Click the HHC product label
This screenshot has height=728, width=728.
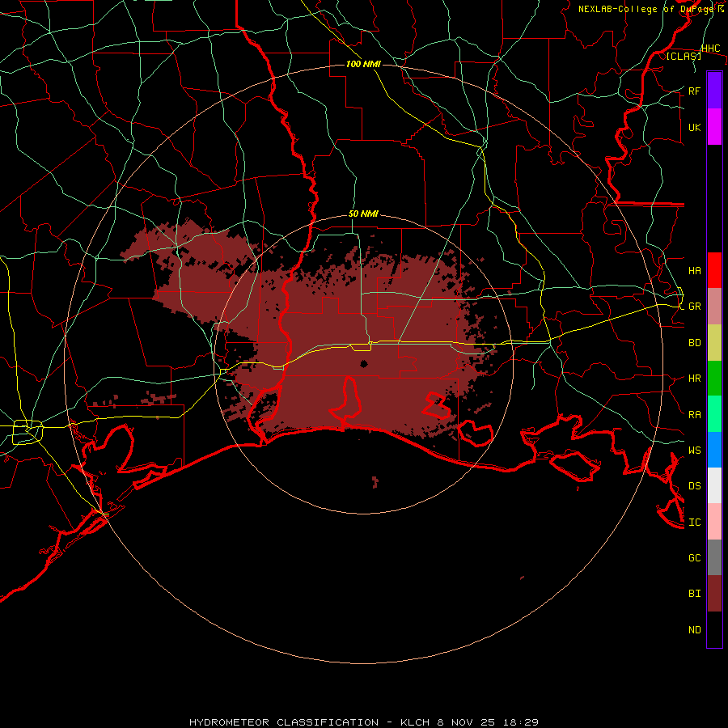coord(711,49)
